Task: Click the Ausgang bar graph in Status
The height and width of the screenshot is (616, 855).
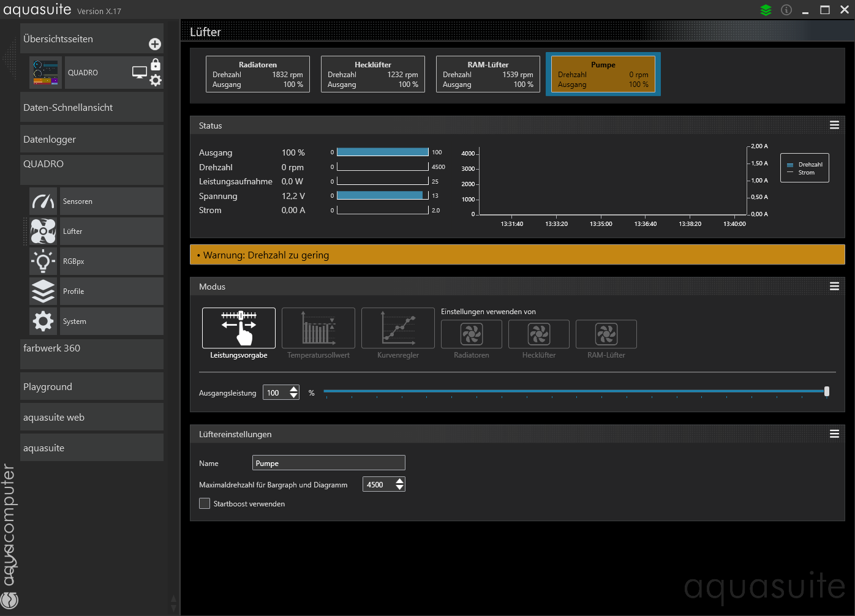Action: tap(383, 152)
